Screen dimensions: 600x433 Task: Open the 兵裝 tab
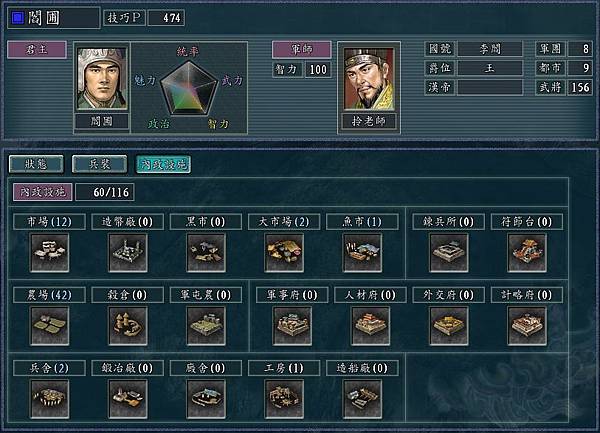99,164
